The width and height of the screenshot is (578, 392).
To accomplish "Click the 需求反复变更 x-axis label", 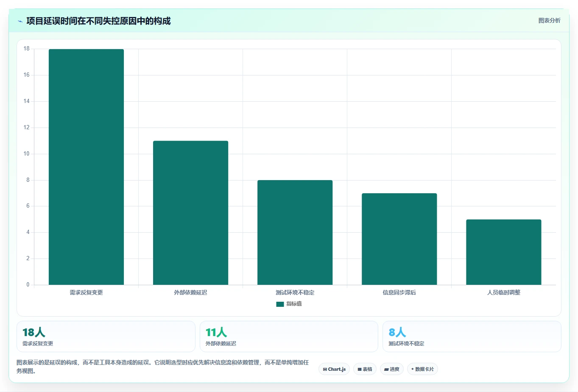I will click(x=87, y=292).
